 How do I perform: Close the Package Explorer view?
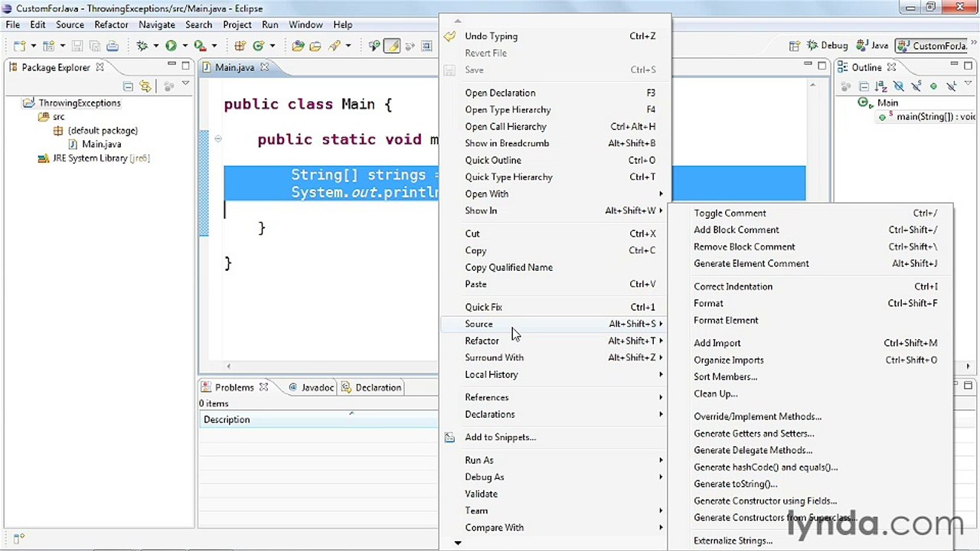click(x=100, y=67)
